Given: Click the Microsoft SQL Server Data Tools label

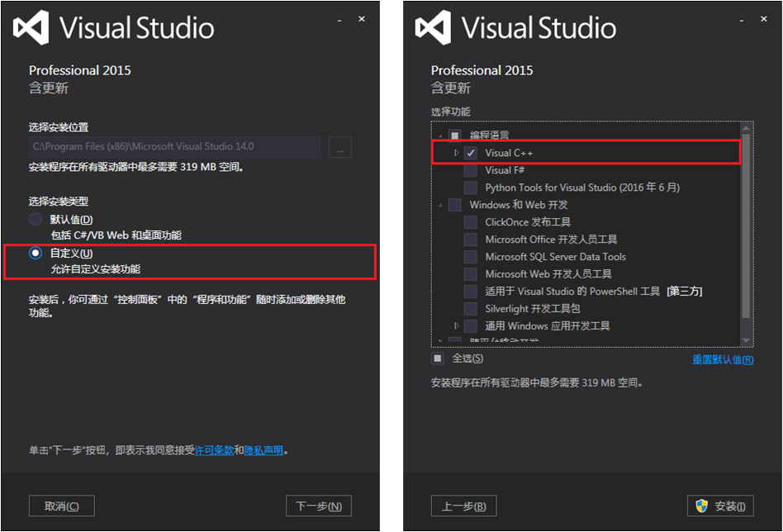Looking at the screenshot, I should pos(555,257).
